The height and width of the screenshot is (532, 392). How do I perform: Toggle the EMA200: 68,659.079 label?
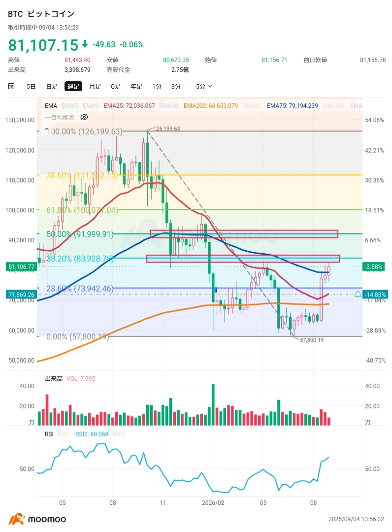point(211,106)
